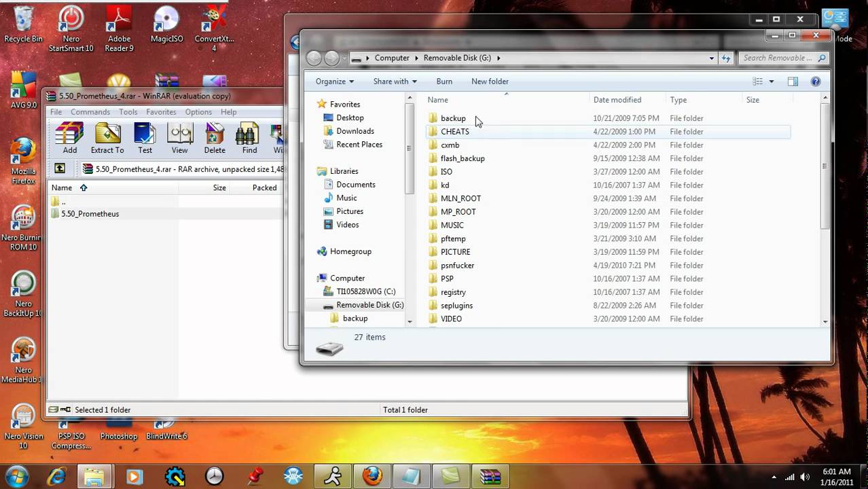Click the View icon in WinRAR toolbar
This screenshot has width=868, height=489.
[x=180, y=138]
